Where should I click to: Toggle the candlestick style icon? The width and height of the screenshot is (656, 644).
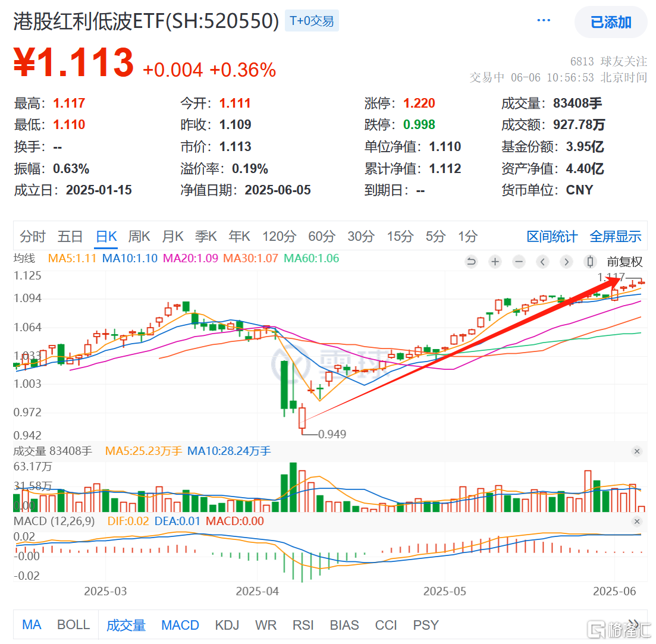pyautogui.click(x=590, y=262)
